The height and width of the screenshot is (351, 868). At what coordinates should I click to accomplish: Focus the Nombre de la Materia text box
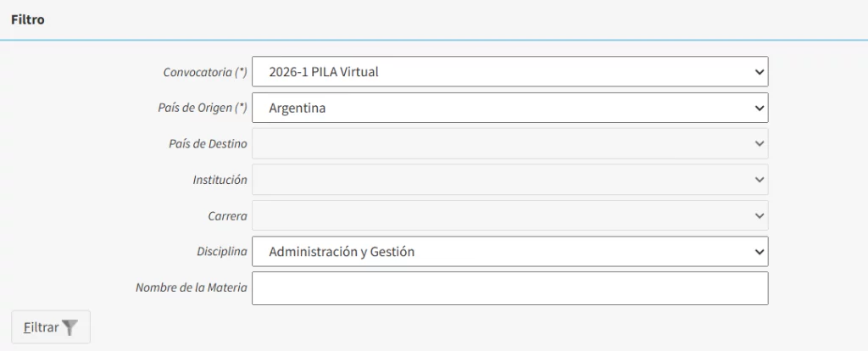pyautogui.click(x=509, y=288)
